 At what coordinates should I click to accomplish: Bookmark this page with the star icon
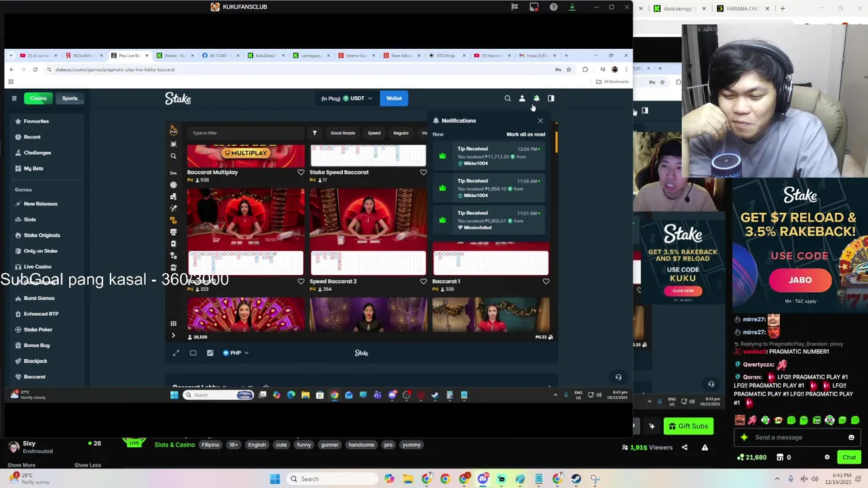click(568, 69)
